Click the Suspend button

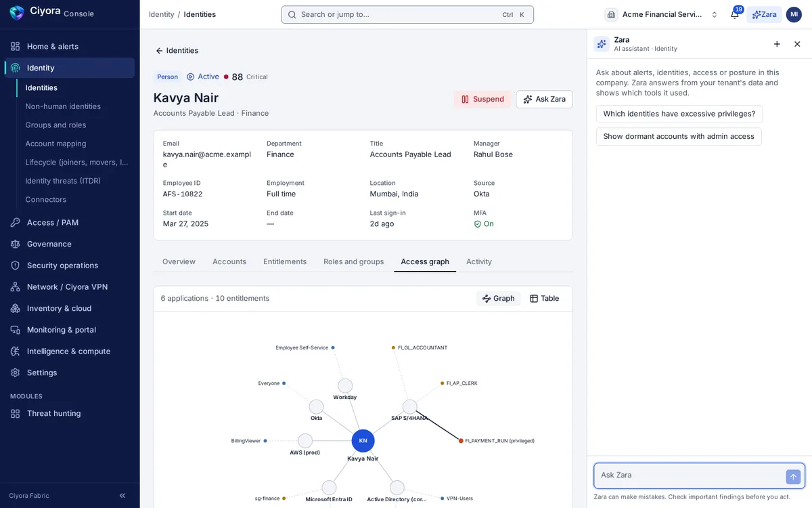coord(482,99)
